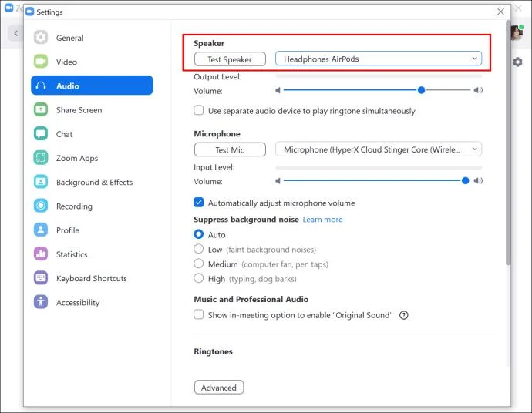Screen dimensions: 532x413
Task: Open General settings tab
Action: pyautogui.click(x=92, y=37)
